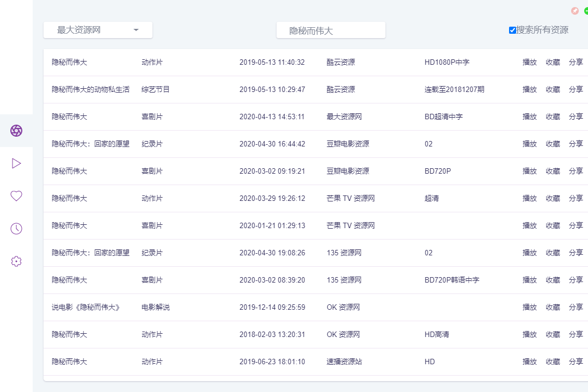588x392 pixels.
Task: Play the OK 资源网 HD高清 entry
Action: point(530,334)
